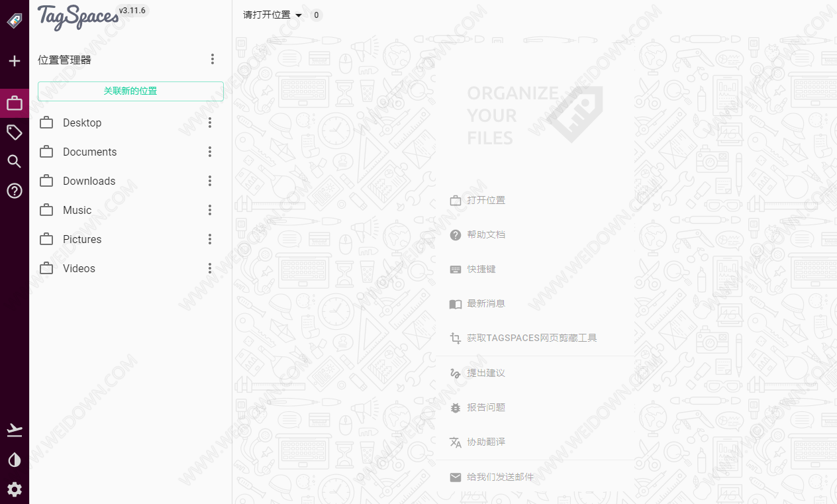This screenshot has width=837, height=504.
Task: Open the three-dot menu for Desktop
Action: point(210,123)
